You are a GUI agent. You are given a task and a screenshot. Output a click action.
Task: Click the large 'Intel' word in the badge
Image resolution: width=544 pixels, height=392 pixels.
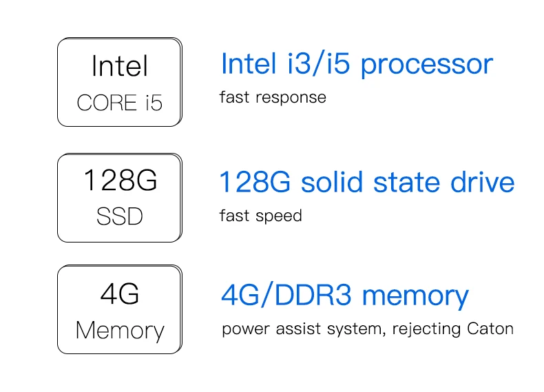(x=120, y=66)
